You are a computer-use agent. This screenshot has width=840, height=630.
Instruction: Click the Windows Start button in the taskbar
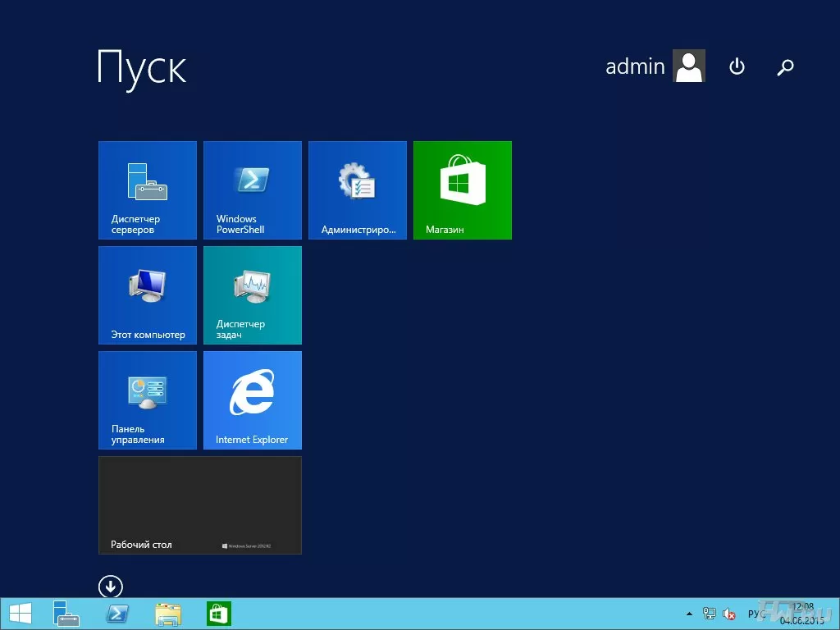[x=21, y=614]
